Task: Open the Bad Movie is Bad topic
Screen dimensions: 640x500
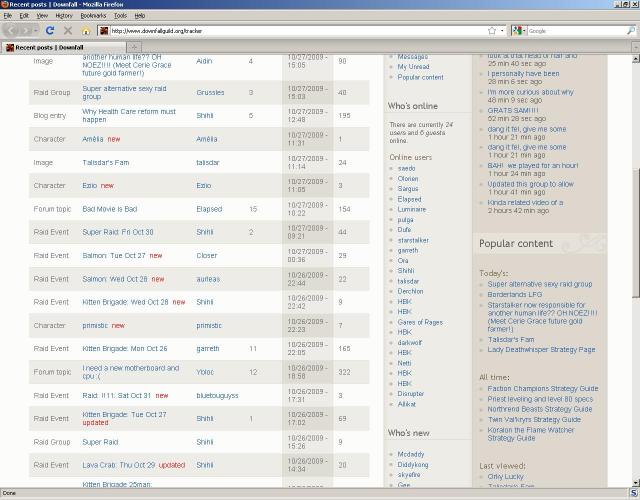Action: pyautogui.click(x=109, y=209)
